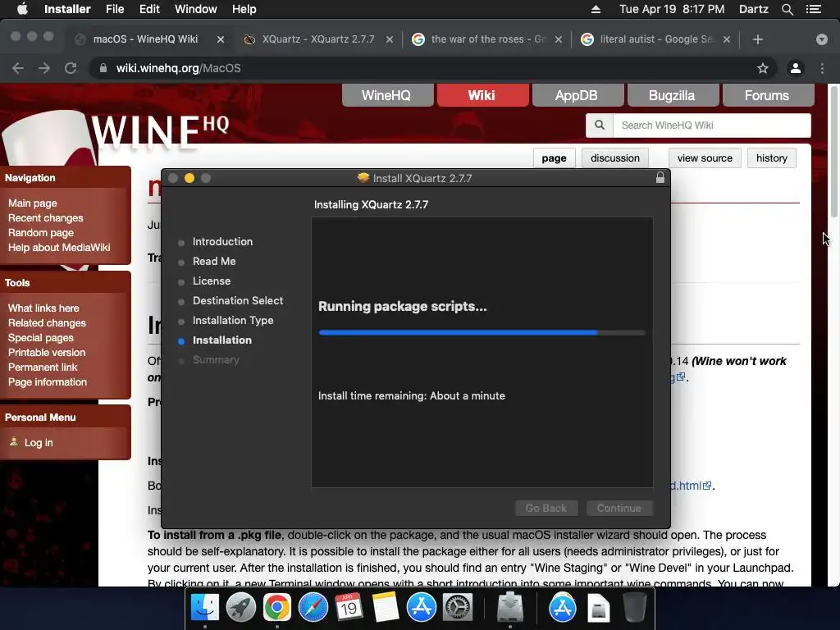Viewport: 840px width, 630px height.
Task: Open the Recent changes link
Action: coord(46,218)
